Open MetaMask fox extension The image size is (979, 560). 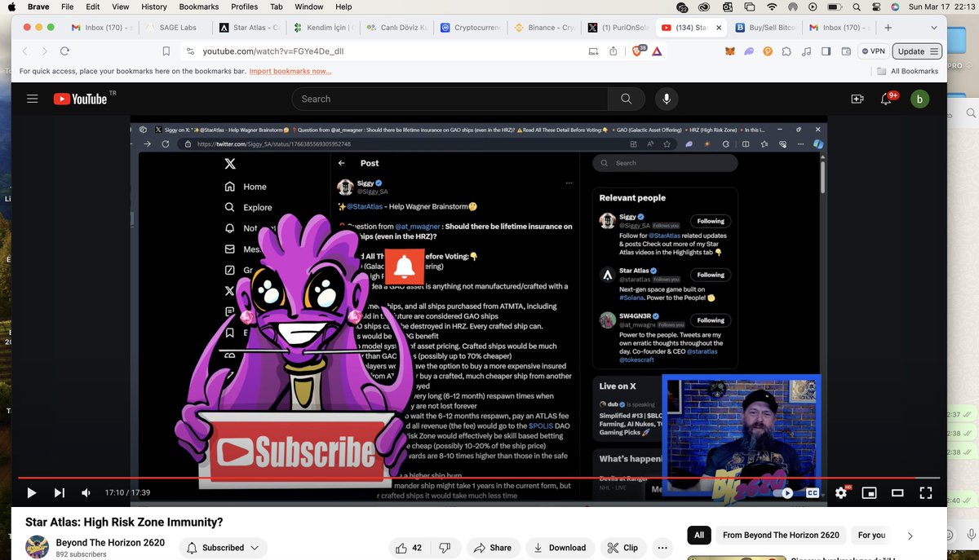pos(729,51)
